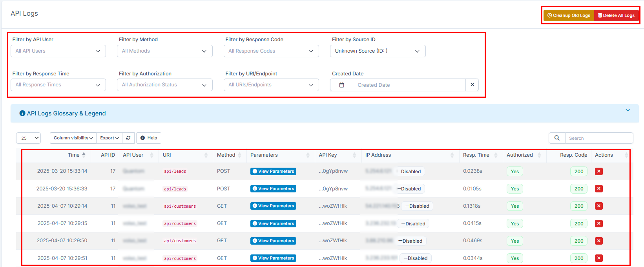Open the All Methods filter dropdown
644x267 pixels.
pyautogui.click(x=164, y=51)
